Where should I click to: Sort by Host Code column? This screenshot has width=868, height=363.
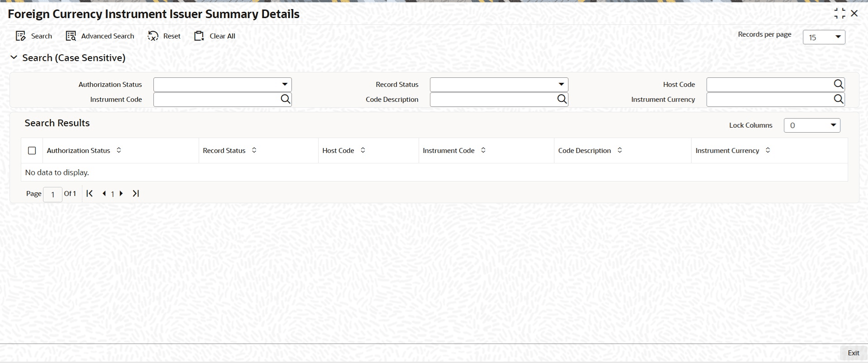[x=362, y=150]
